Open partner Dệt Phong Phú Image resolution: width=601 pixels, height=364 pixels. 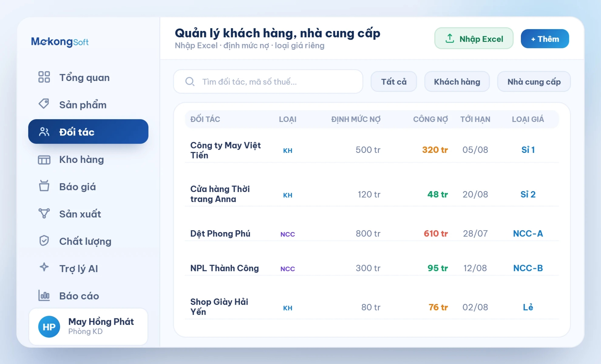[x=220, y=234]
